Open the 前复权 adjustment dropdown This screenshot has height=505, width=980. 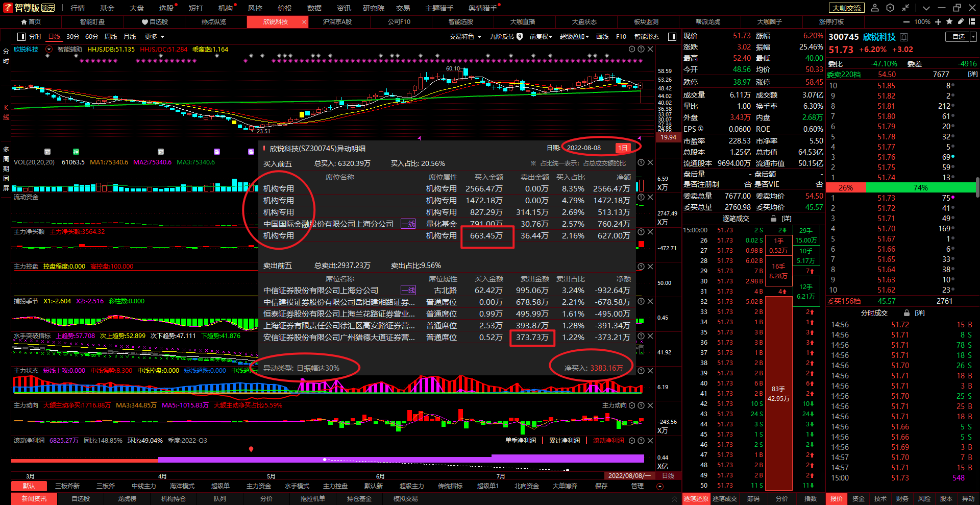(541, 37)
